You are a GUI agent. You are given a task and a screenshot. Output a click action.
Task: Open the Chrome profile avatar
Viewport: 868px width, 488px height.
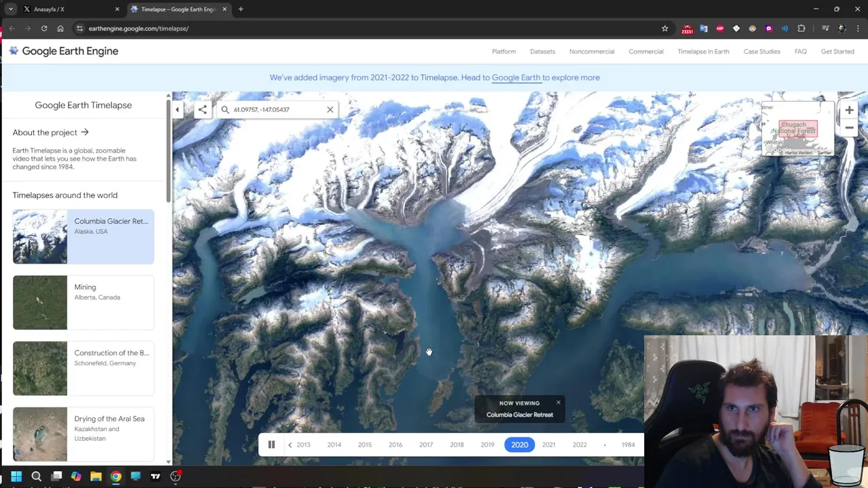pos(842,28)
